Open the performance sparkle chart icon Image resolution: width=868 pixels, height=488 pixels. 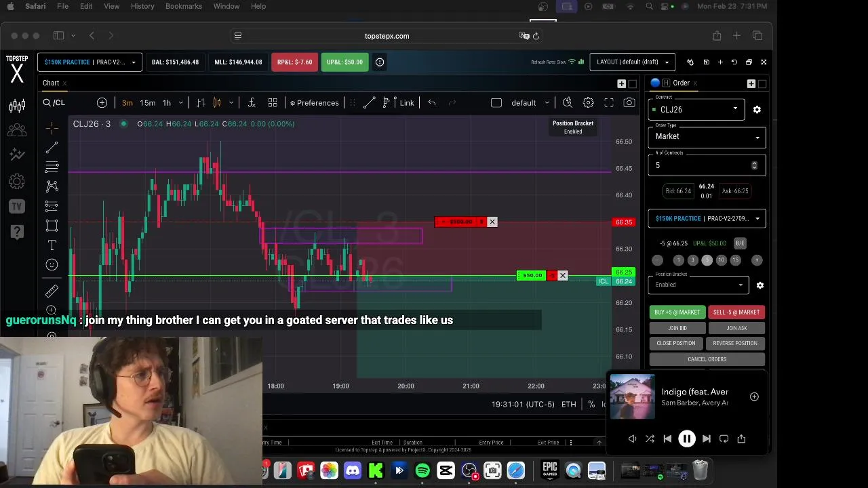coord(17,155)
